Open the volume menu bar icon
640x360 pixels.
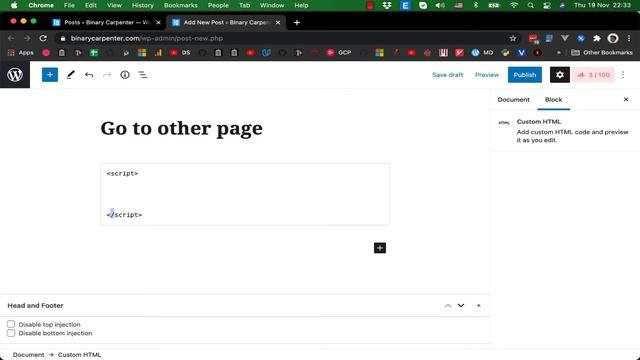440,5
